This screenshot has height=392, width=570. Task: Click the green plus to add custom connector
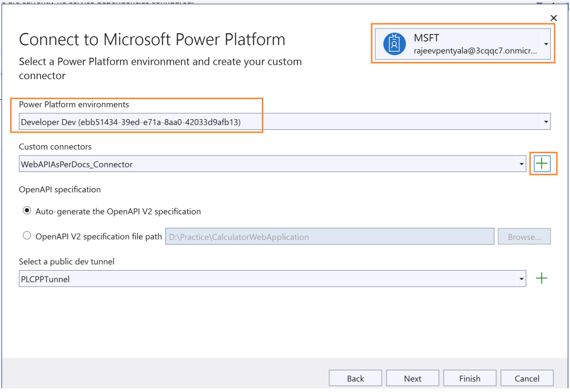coord(542,164)
